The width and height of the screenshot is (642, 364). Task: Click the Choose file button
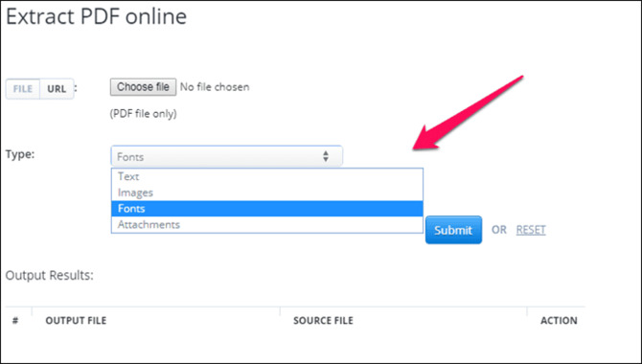[143, 87]
